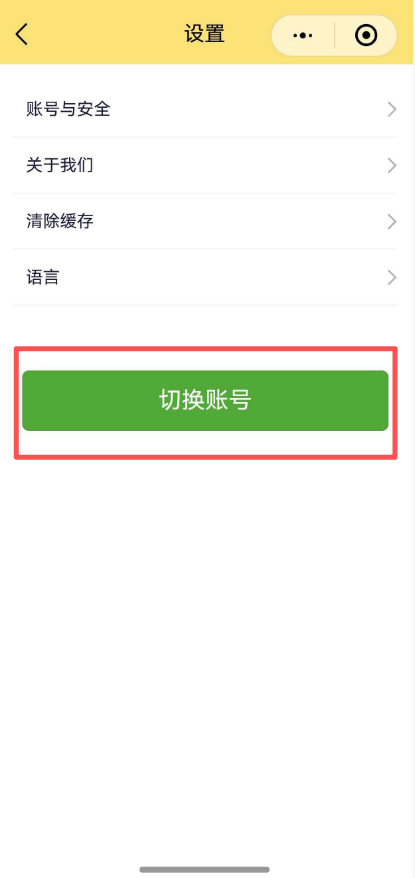
Task: Click the 设置 page title
Action: coord(204,35)
